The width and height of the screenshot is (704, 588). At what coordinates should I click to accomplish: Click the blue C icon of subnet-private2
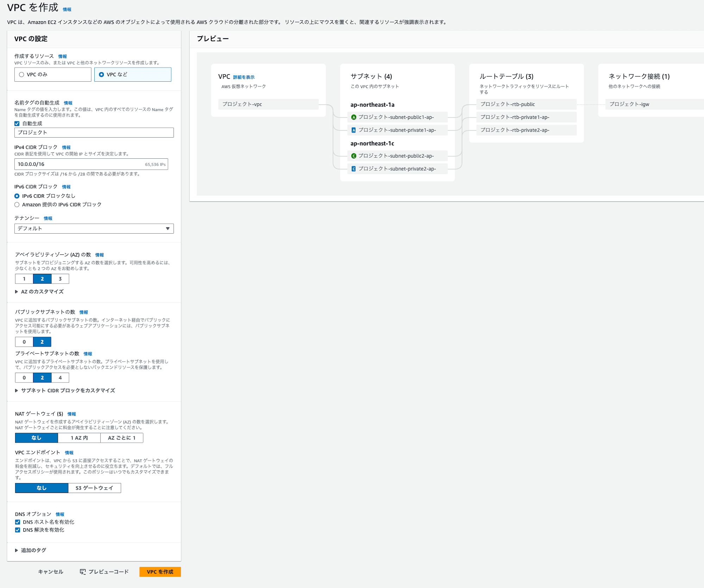point(354,169)
